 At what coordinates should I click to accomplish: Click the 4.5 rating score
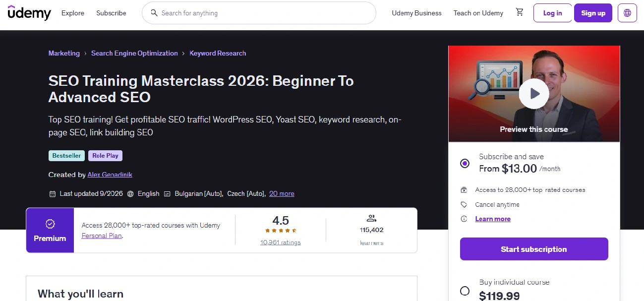[281, 220]
